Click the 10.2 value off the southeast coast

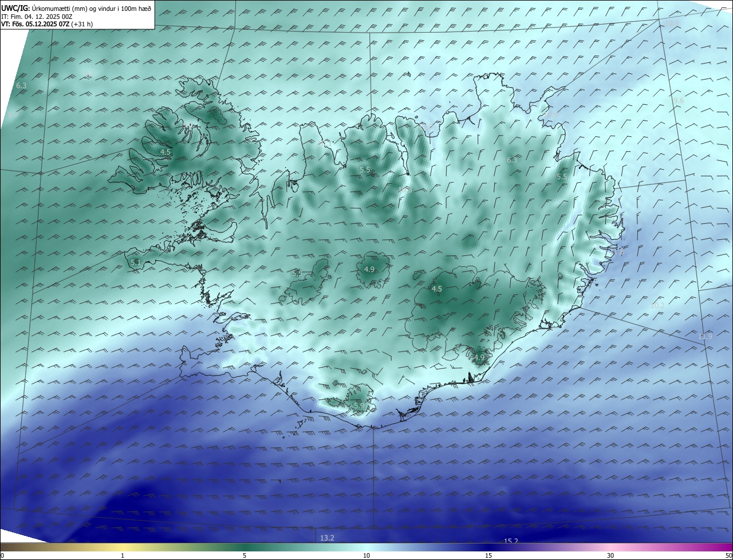pyautogui.click(x=658, y=305)
